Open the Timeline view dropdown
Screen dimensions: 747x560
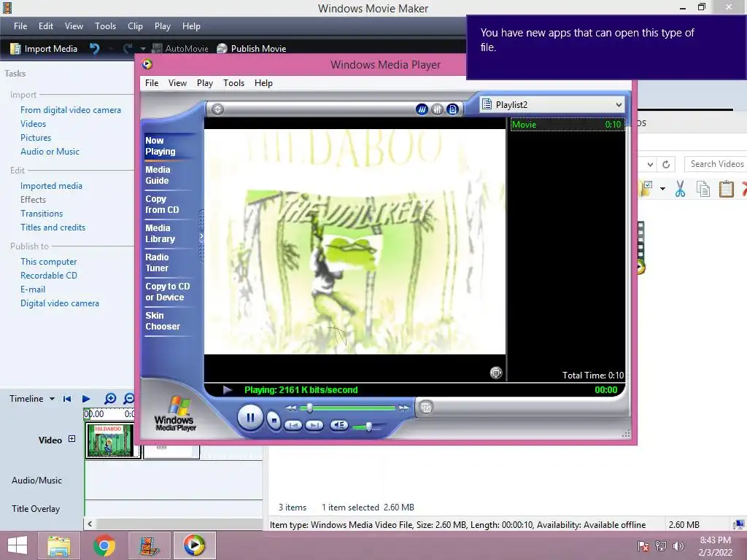[52, 399]
